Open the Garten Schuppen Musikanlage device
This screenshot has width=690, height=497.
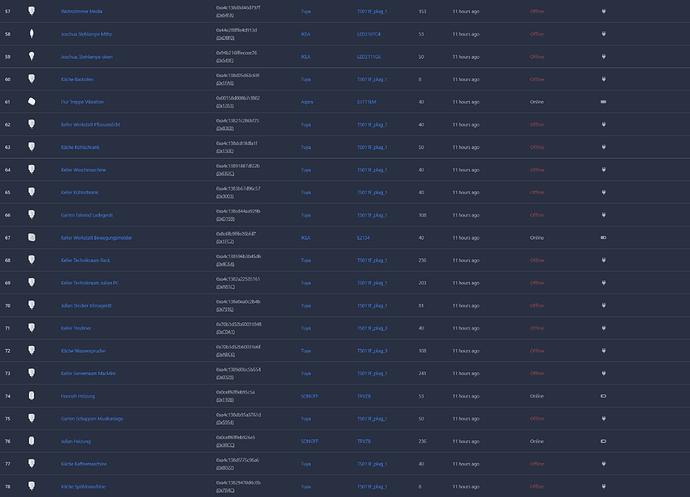[92, 419]
